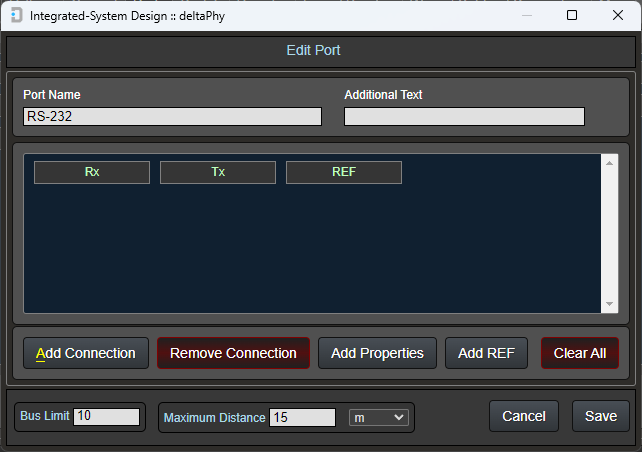Open the distance unit dropdown
Screen dimensions: 642x452
(x=379, y=418)
